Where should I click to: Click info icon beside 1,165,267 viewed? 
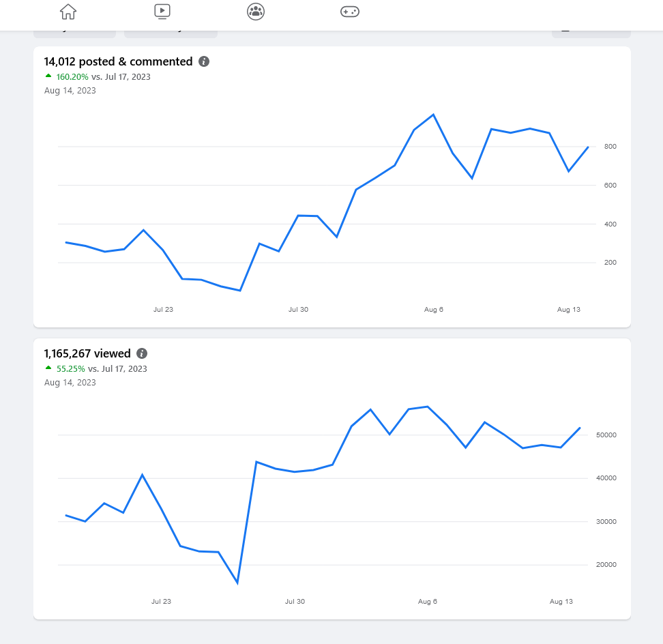click(x=142, y=353)
